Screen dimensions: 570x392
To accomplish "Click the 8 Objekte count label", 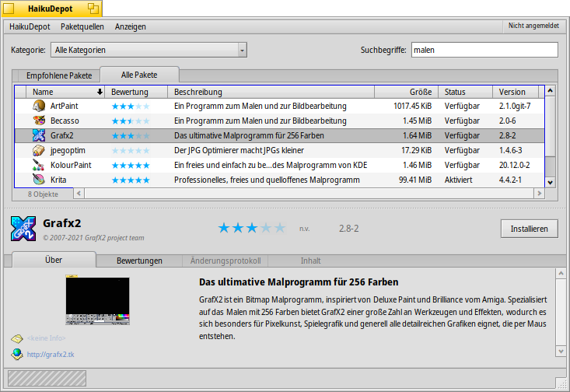I will (x=43, y=194).
